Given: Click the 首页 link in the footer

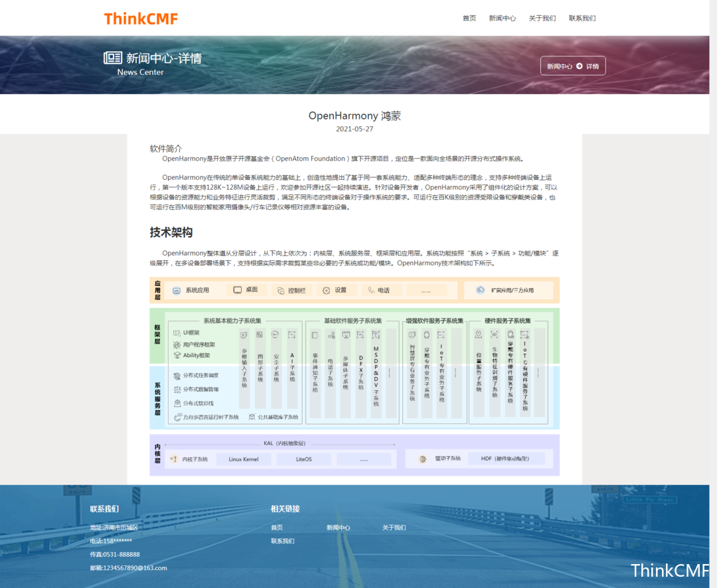Looking at the screenshot, I should click(x=277, y=528).
